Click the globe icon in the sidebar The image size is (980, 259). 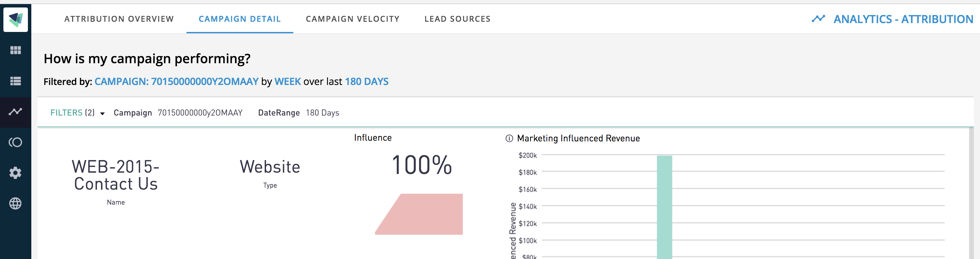(x=16, y=204)
